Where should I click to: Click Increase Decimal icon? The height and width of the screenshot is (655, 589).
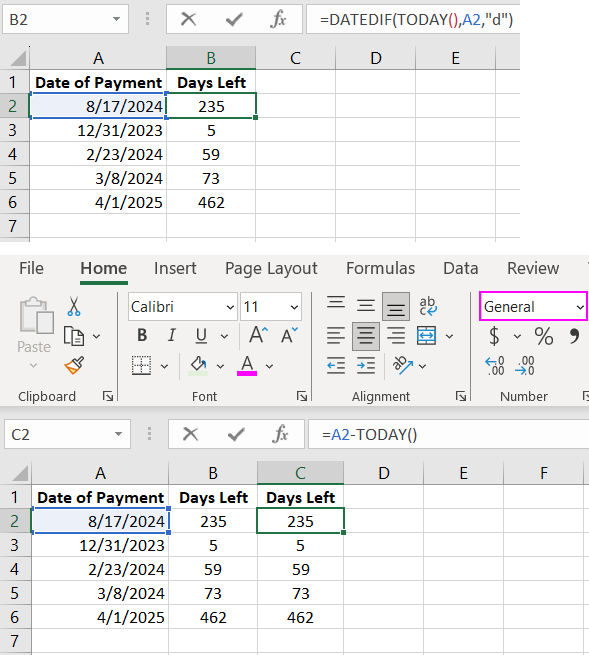tap(495, 366)
